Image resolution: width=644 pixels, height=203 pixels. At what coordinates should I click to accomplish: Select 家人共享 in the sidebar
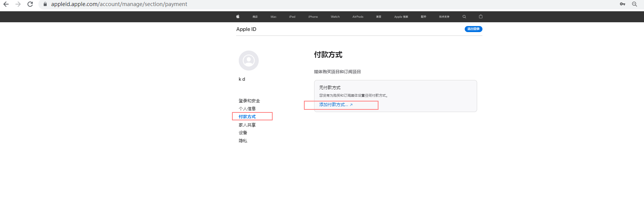pos(247,125)
